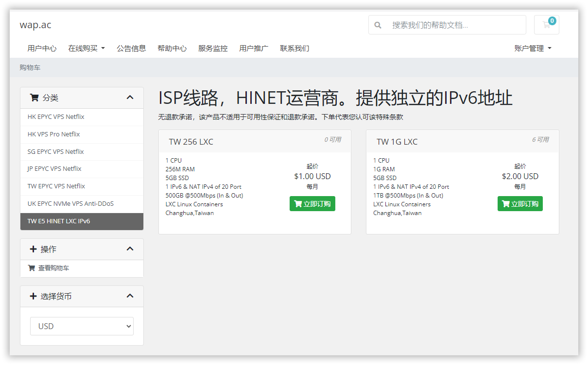
Task: Click the '0 可用' availability label
Action: click(x=333, y=140)
